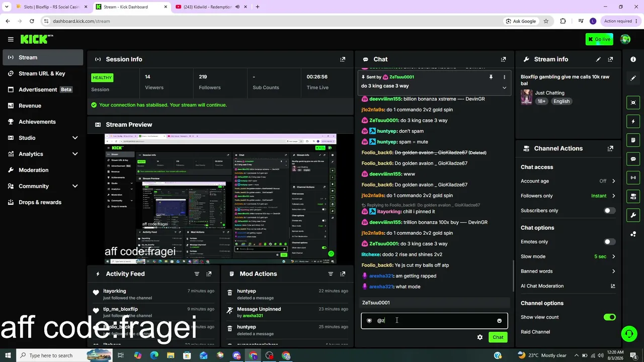The height and width of the screenshot is (362, 644).
Task: Click the Stream Preview thumbnail
Action: (x=220, y=199)
